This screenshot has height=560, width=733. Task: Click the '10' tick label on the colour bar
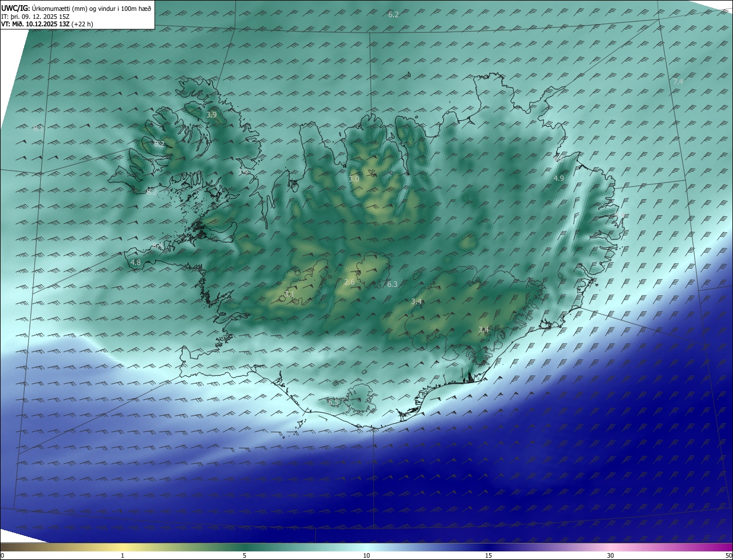pyautogui.click(x=366, y=555)
